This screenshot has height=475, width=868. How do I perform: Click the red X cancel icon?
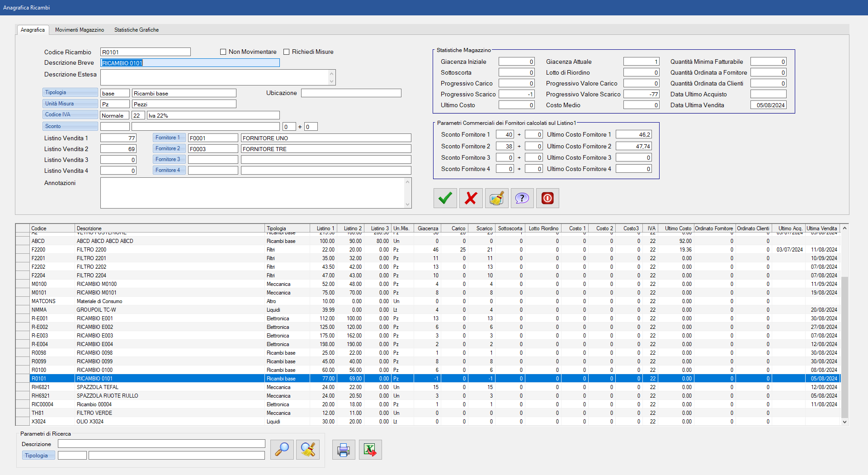coord(471,198)
